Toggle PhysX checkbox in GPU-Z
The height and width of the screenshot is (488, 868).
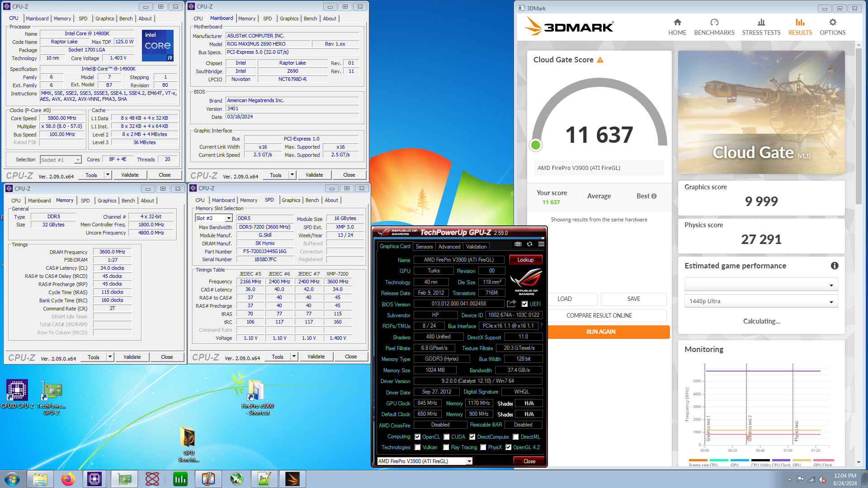(x=483, y=447)
